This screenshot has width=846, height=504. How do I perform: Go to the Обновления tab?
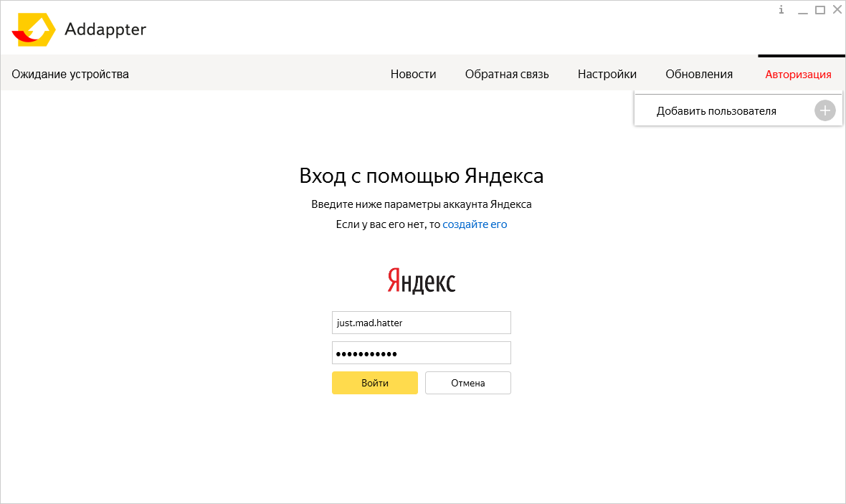pyautogui.click(x=698, y=74)
